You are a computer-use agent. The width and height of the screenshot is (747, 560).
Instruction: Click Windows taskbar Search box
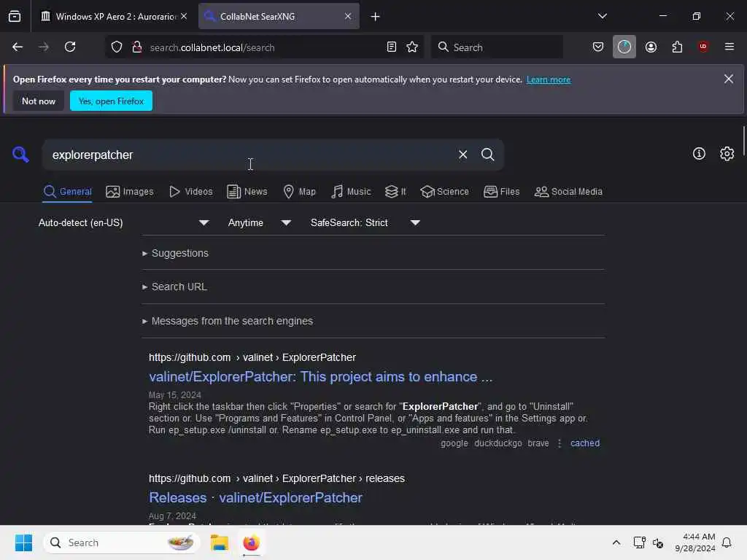click(x=122, y=542)
